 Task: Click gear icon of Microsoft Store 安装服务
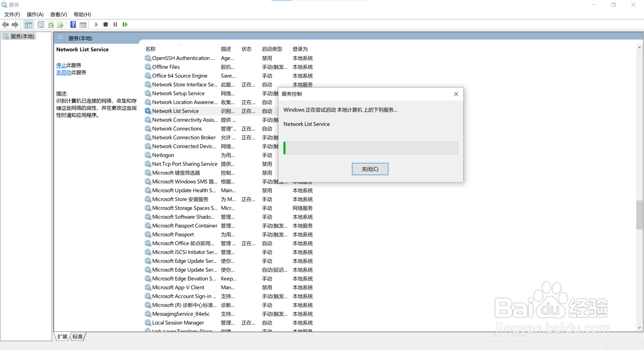(148, 199)
